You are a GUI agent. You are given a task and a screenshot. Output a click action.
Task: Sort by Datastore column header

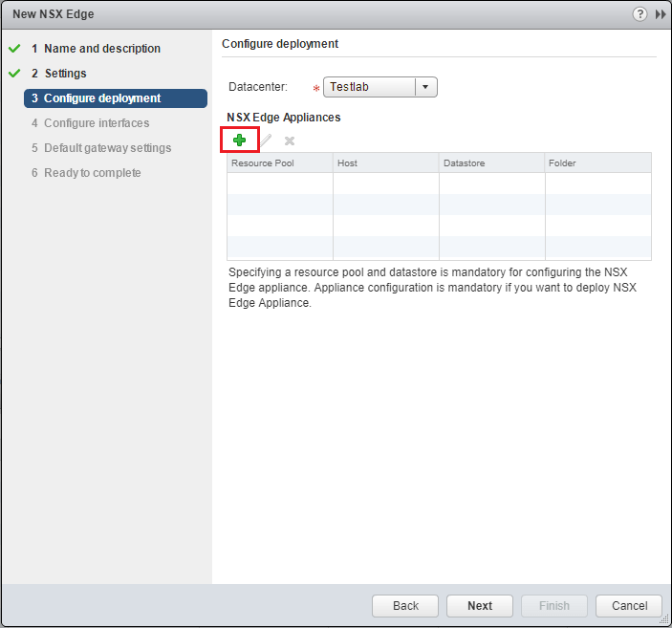492,162
